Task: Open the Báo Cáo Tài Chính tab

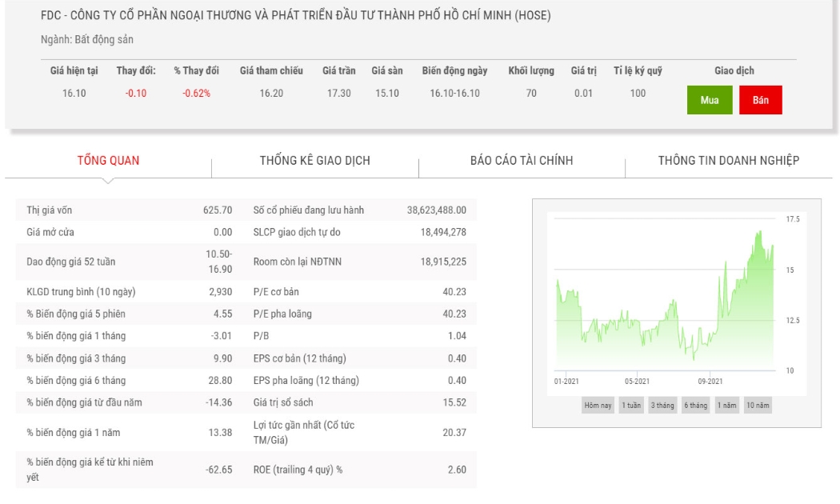Action: (522, 161)
